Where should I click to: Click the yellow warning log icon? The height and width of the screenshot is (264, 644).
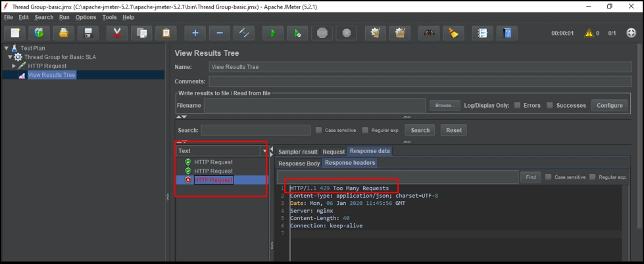589,33
